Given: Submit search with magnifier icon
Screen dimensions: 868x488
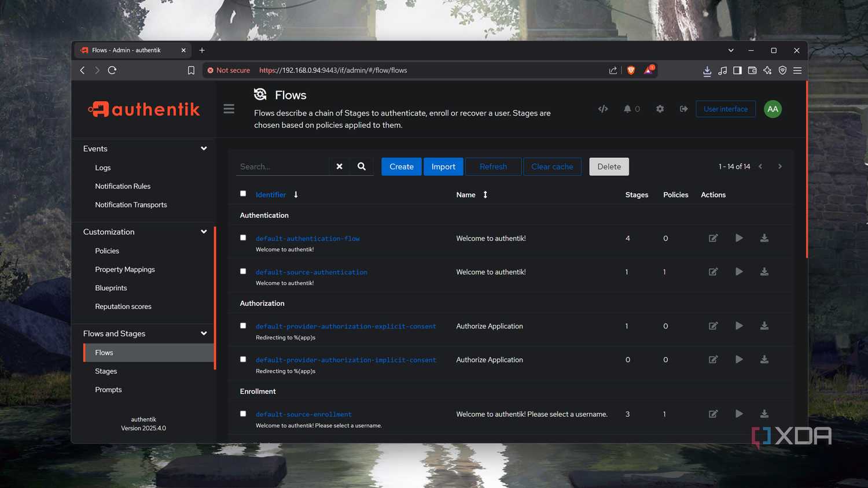Looking at the screenshot, I should point(362,167).
